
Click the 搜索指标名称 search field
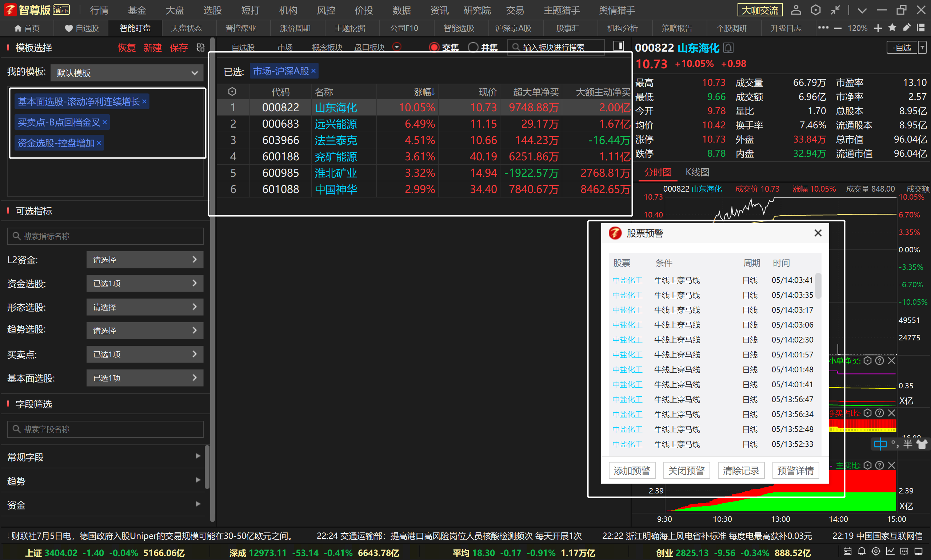click(x=105, y=236)
